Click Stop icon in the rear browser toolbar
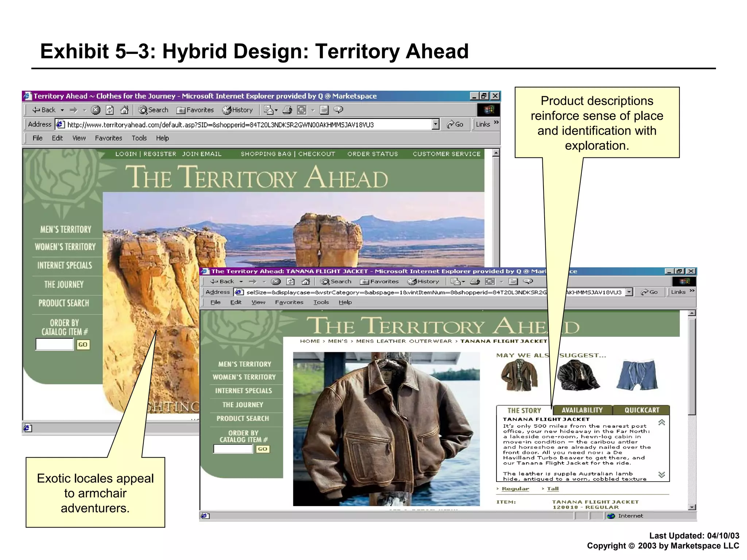The image size is (747, 560). 96,110
